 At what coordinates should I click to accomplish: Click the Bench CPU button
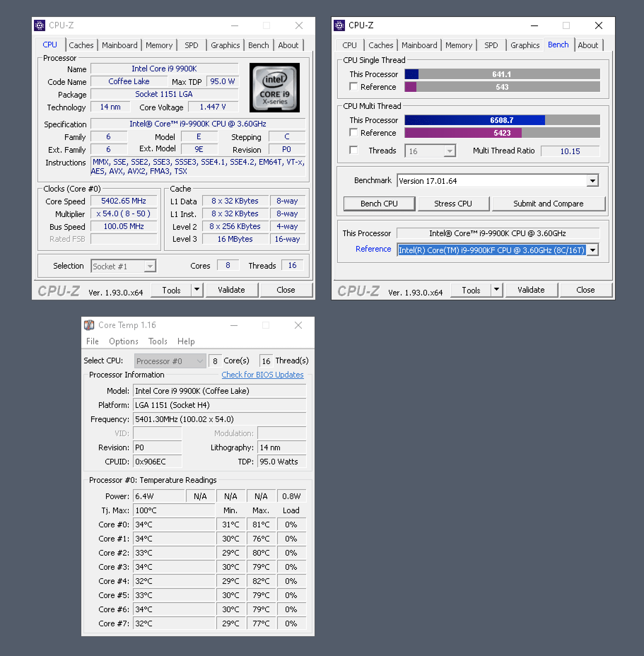coord(379,204)
